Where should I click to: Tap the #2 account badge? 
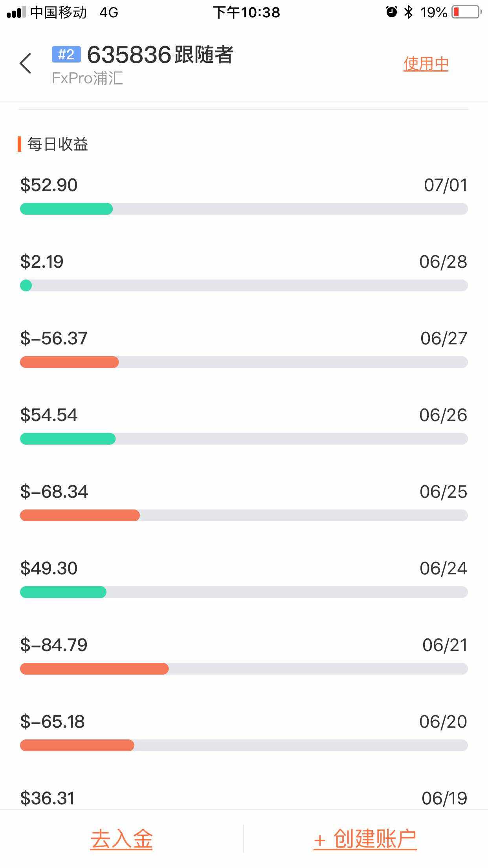coord(66,54)
